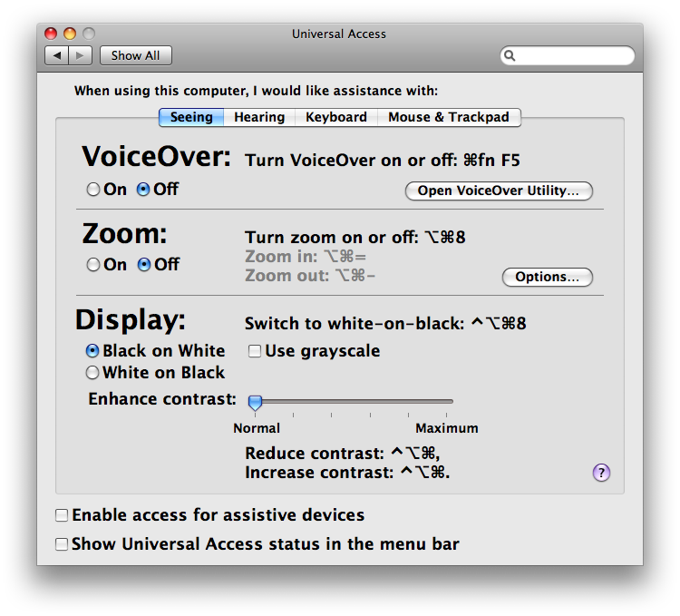Open the Mouse & Trackpad tab
680x616 pixels.
point(449,117)
